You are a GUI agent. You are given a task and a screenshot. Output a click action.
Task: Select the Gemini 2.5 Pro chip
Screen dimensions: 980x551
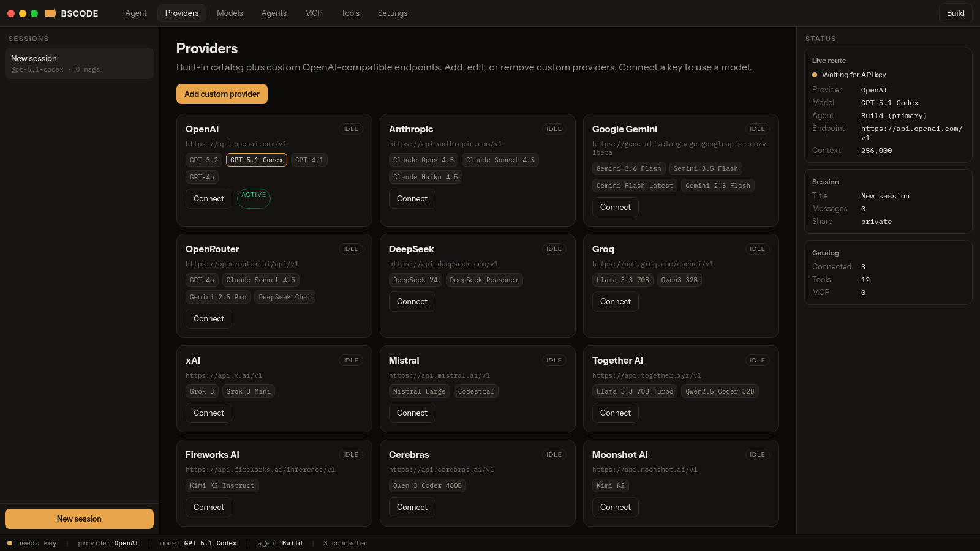(218, 297)
